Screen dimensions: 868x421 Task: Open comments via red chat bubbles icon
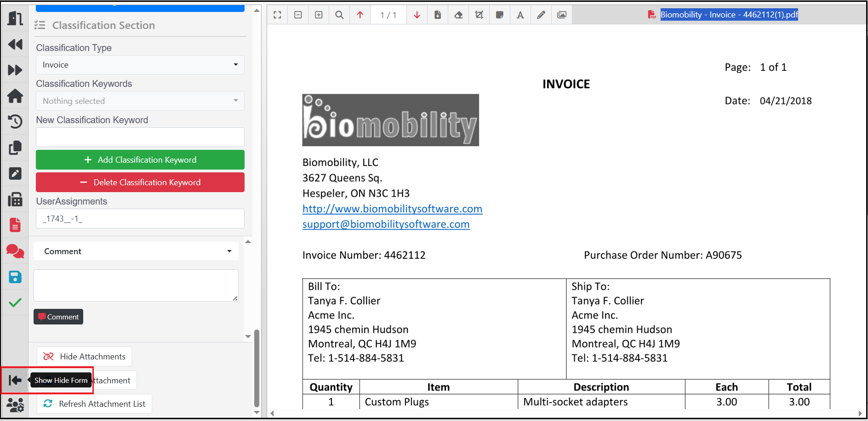coord(15,251)
